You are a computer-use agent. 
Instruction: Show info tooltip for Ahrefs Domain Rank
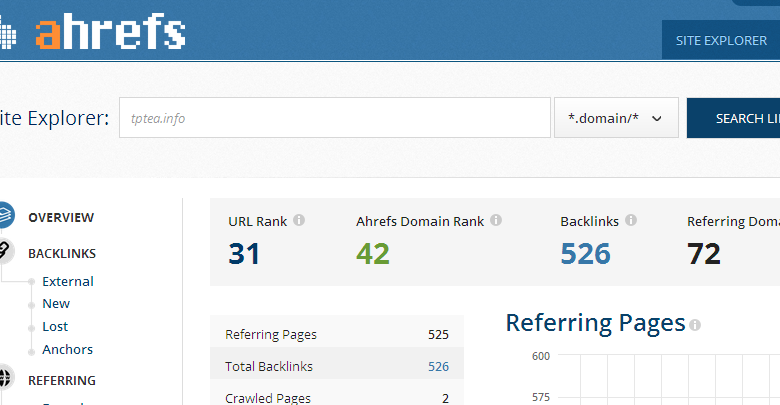click(x=496, y=220)
